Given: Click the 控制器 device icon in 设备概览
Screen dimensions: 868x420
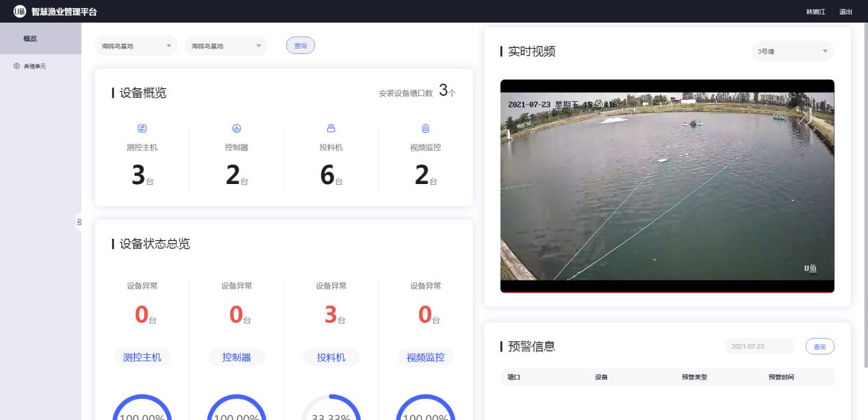Looking at the screenshot, I should 236,128.
